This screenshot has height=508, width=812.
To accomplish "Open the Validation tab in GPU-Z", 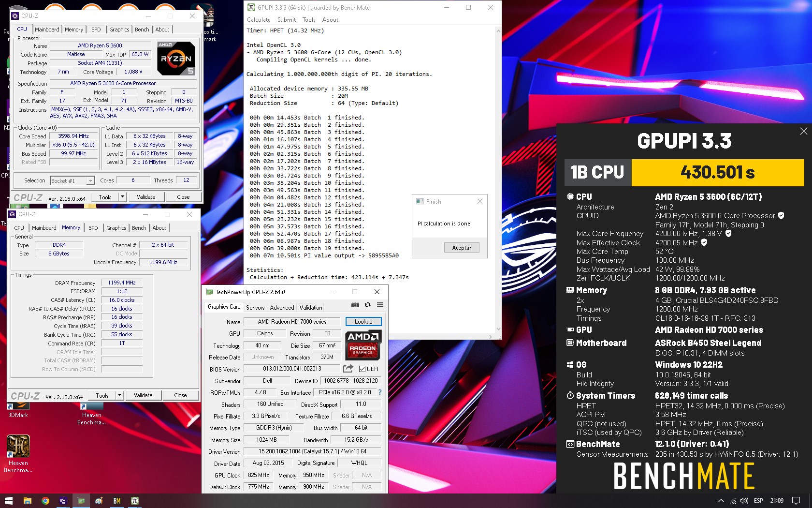I will pyautogui.click(x=311, y=308).
